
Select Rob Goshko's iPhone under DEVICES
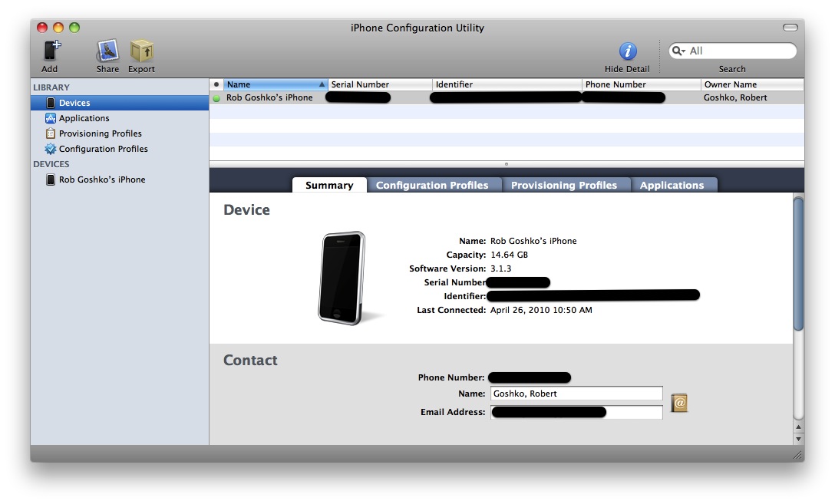coord(119,180)
